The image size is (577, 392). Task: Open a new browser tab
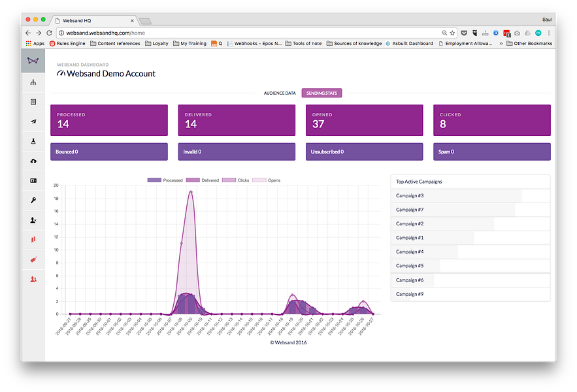pyautogui.click(x=145, y=21)
